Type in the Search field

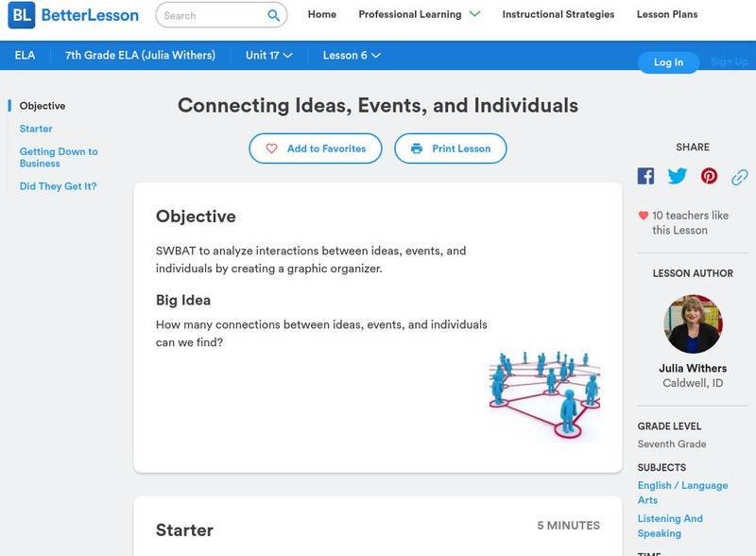[210, 15]
